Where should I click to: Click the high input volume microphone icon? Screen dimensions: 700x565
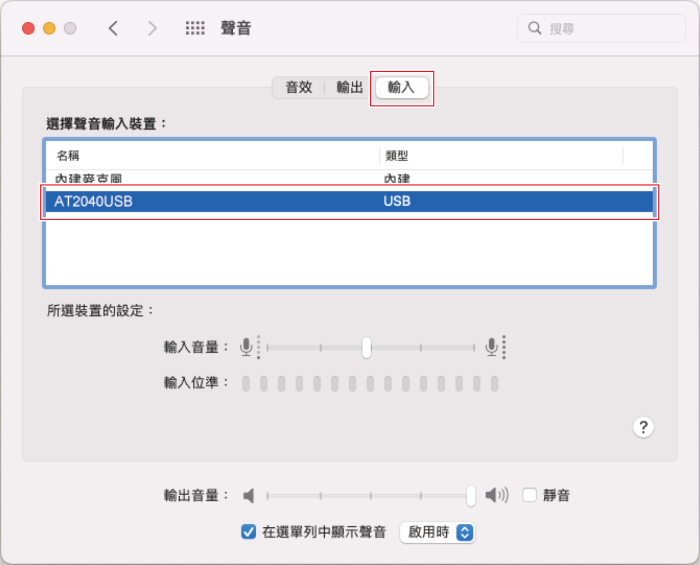coord(492,347)
